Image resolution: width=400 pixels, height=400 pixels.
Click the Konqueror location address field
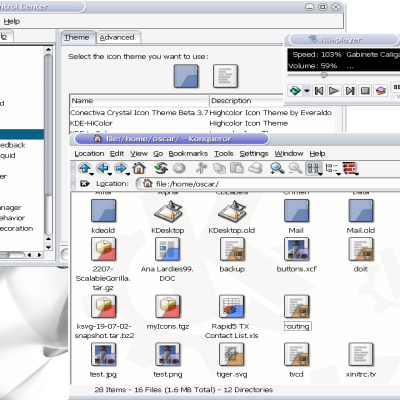tap(268, 184)
